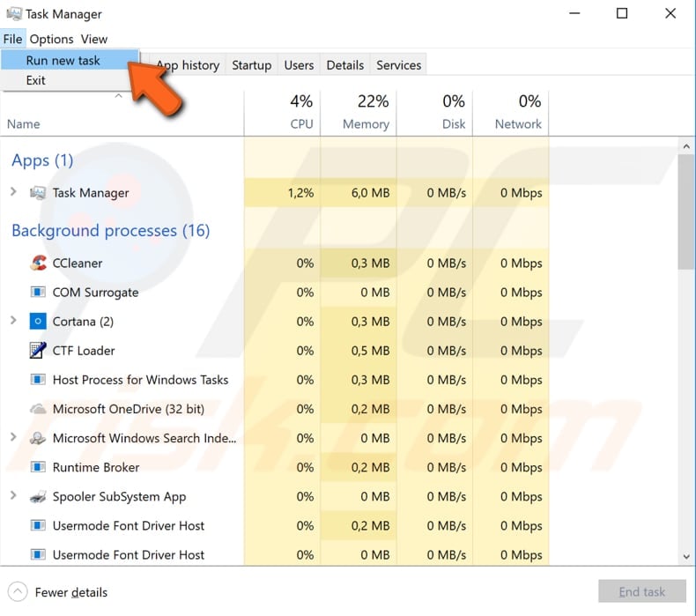Switch to the Startup tab

tap(251, 64)
